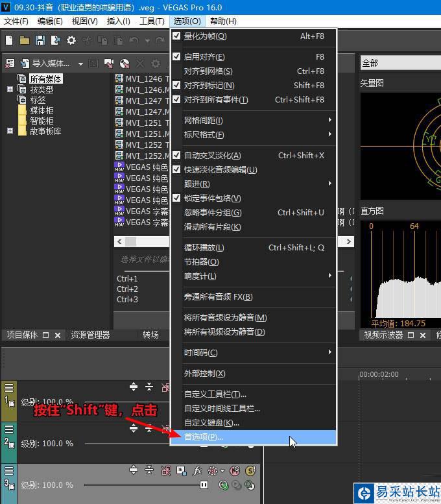Click the 导入媒体 import media button
The height and width of the screenshot is (504, 441).
45,64
